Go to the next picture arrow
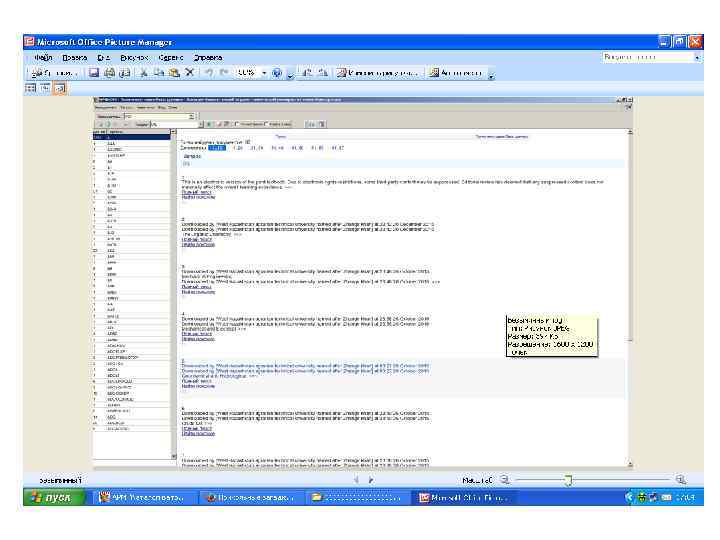This screenshot has height=540, width=720. tap(371, 480)
